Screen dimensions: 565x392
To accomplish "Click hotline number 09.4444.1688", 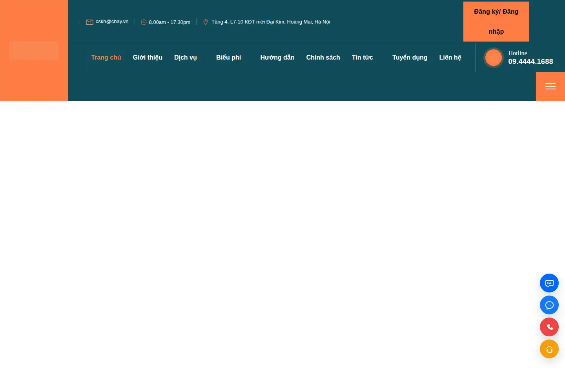I will point(531,62).
